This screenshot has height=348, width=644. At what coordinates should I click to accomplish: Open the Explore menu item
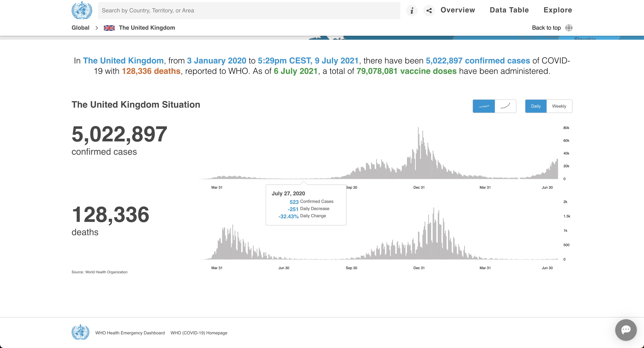558,10
